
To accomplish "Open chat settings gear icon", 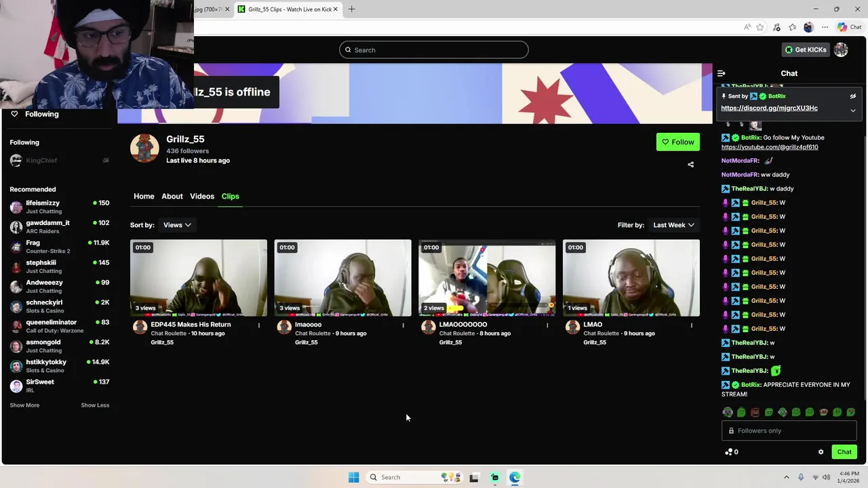I will (x=821, y=452).
